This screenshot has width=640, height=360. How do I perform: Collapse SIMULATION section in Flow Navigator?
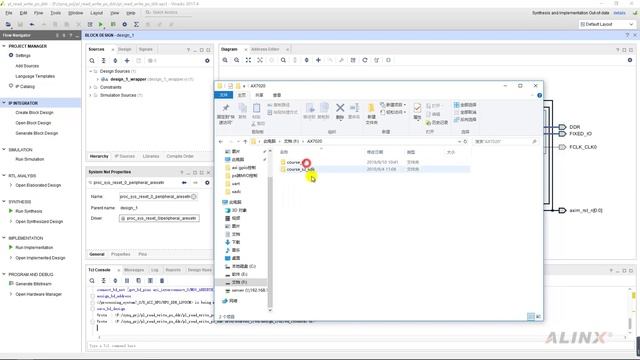(4, 150)
